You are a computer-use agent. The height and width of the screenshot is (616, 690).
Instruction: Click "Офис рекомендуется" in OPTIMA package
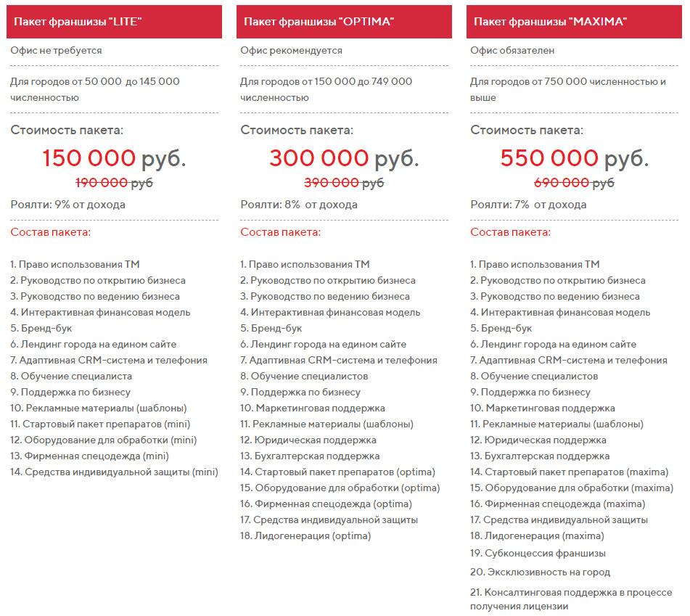click(291, 51)
